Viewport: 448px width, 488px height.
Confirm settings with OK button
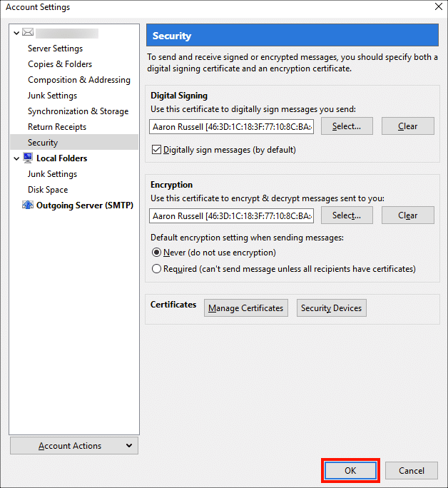tap(350, 470)
